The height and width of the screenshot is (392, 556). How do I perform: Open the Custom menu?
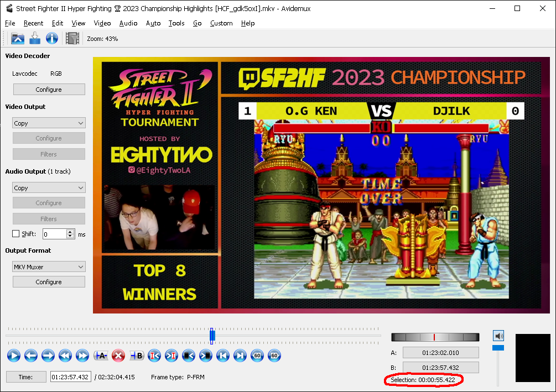pos(221,23)
